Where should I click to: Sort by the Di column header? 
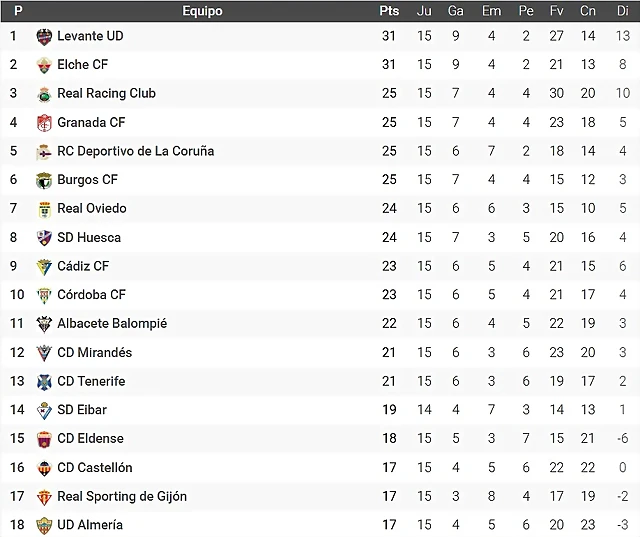622,11
